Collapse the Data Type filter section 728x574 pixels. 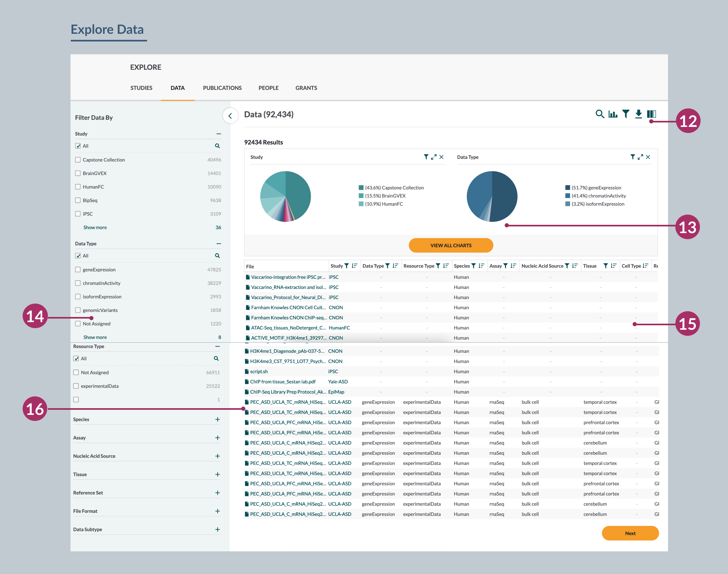point(219,244)
